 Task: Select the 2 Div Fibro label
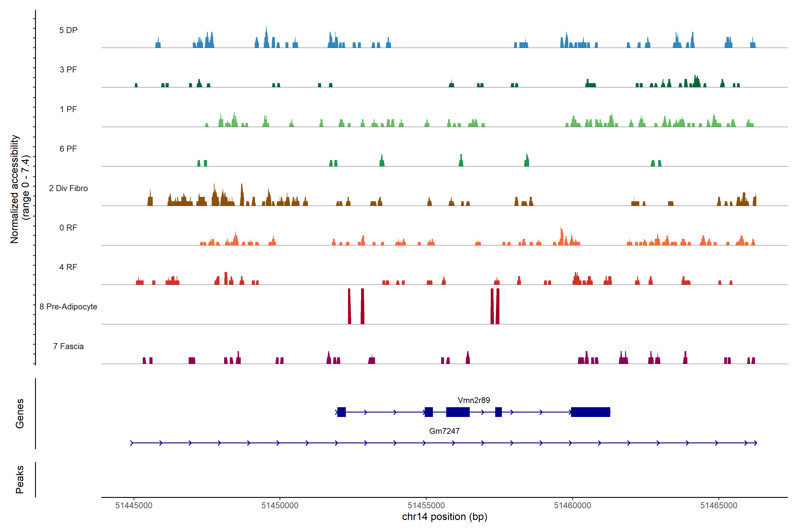[x=68, y=188]
